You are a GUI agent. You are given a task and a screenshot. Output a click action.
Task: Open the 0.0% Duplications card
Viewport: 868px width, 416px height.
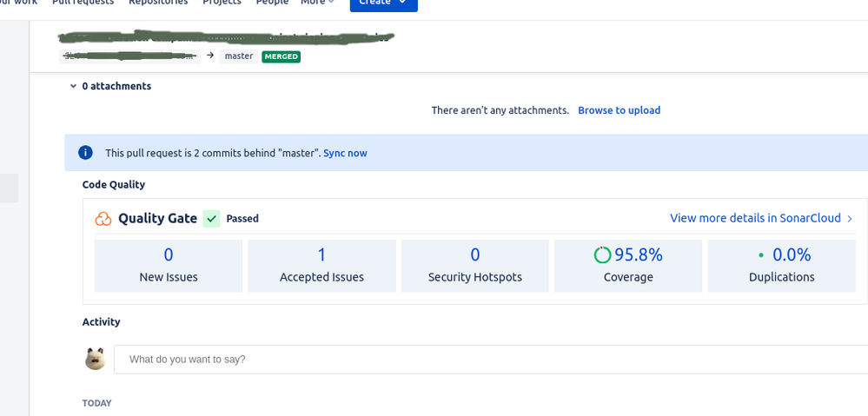(x=782, y=266)
